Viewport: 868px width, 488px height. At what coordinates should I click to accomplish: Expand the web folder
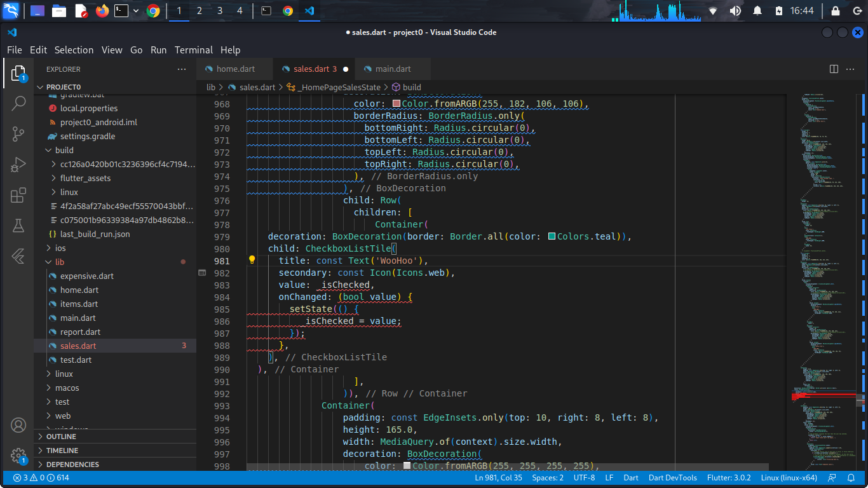[x=115, y=416]
